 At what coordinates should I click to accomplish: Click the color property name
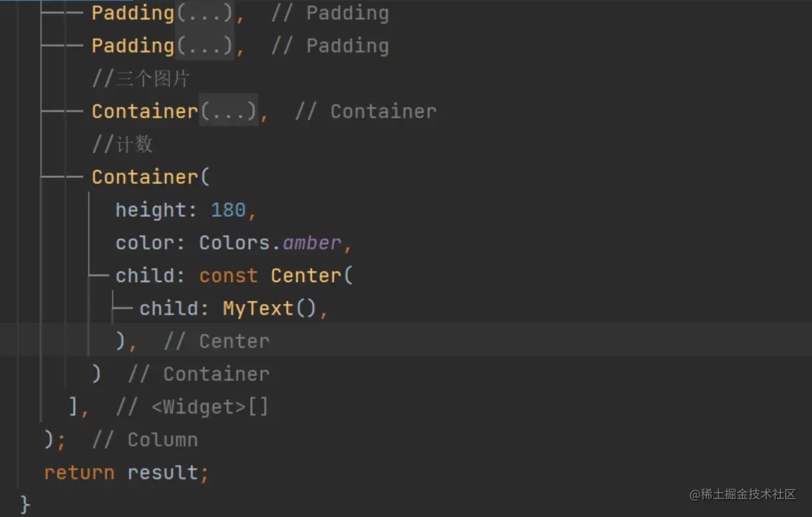tap(145, 242)
